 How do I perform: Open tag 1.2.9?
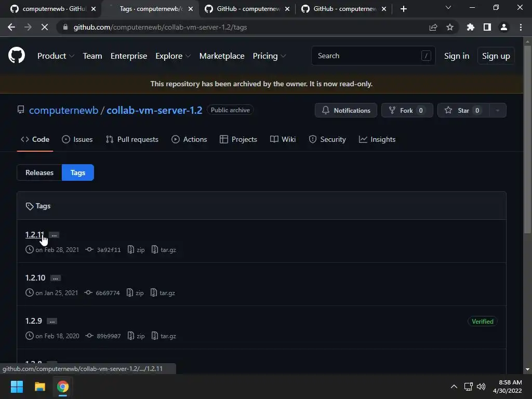click(x=34, y=321)
